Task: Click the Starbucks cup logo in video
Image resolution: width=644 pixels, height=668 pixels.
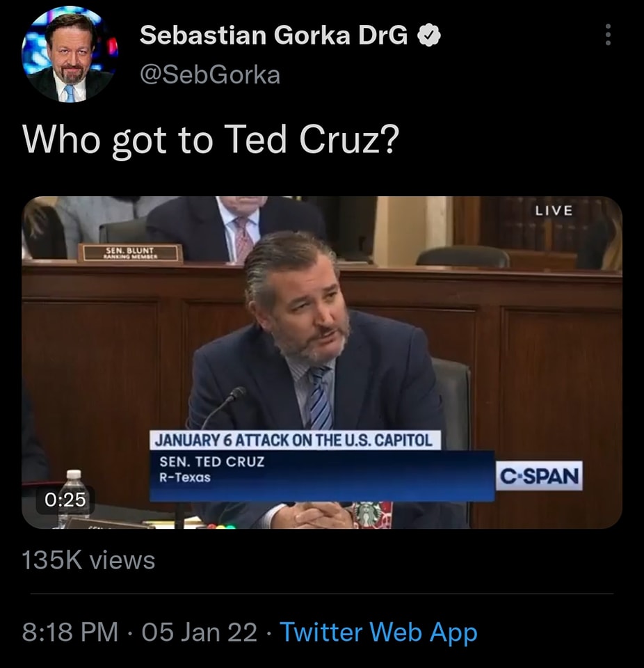Action: click(x=368, y=514)
